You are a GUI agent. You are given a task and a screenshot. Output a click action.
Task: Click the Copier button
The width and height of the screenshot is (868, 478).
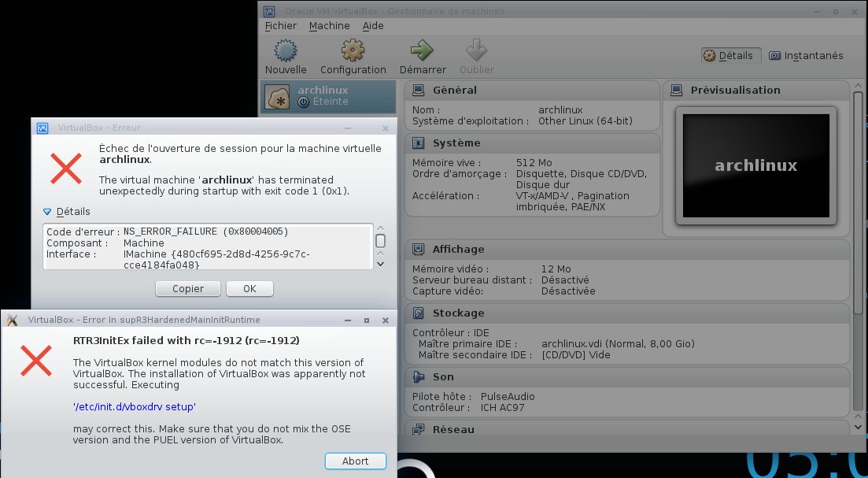coord(188,288)
